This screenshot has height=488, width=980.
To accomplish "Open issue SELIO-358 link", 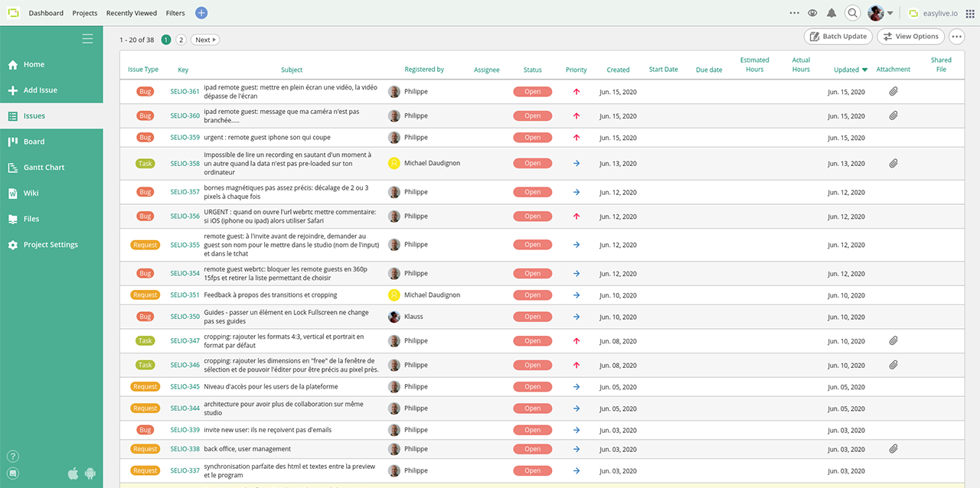I will point(184,163).
